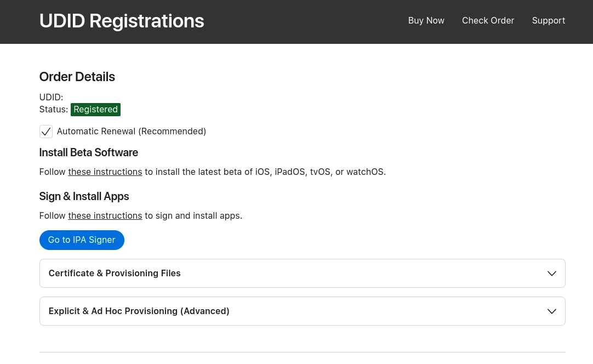The width and height of the screenshot is (593, 364).
Task: Expand the Certificate & Provisioning Files section
Action: pos(115,274)
